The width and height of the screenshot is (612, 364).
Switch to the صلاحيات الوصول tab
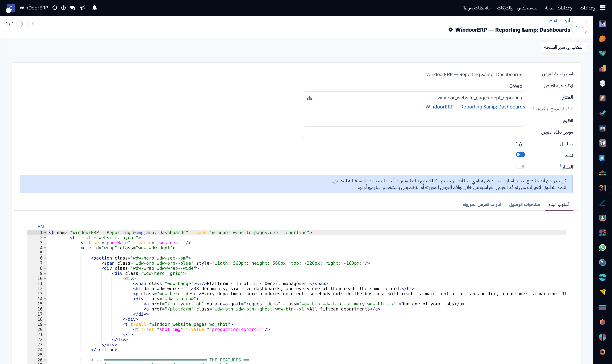524,205
